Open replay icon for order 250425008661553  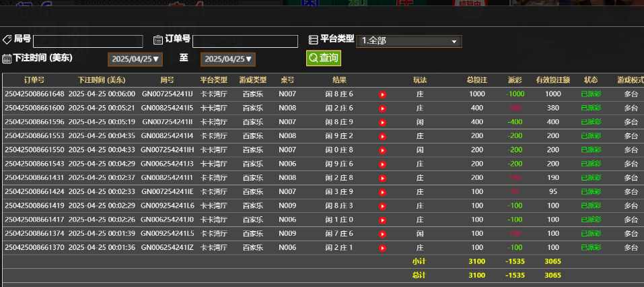pyautogui.click(x=382, y=136)
